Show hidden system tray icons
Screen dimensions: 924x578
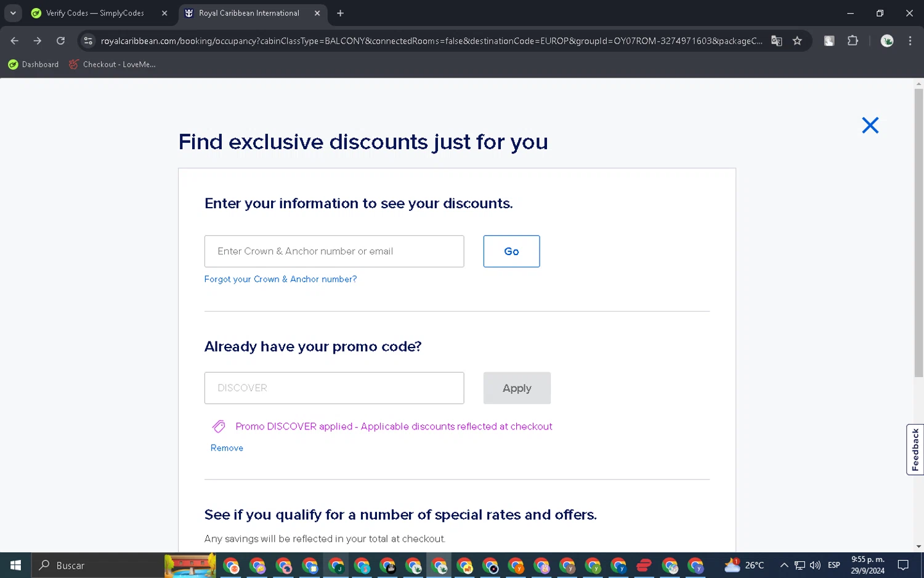click(x=784, y=565)
